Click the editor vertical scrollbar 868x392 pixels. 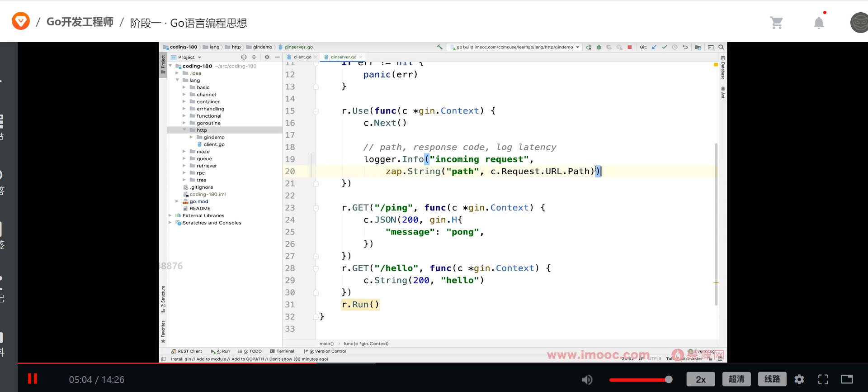tap(716, 224)
